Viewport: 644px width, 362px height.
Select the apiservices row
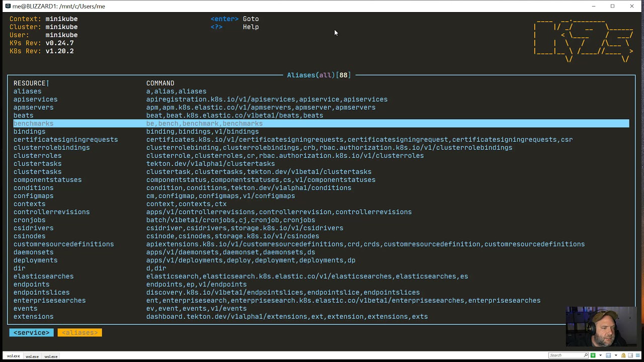click(321, 99)
